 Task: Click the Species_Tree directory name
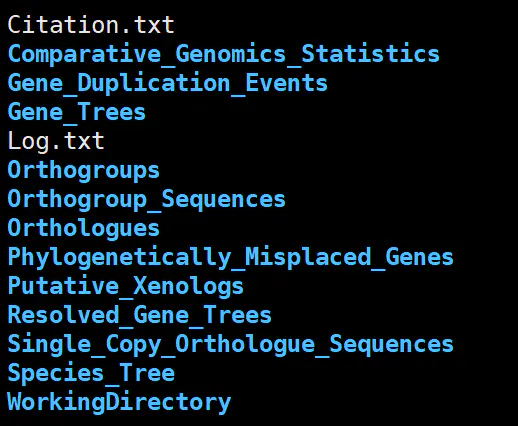click(x=91, y=373)
